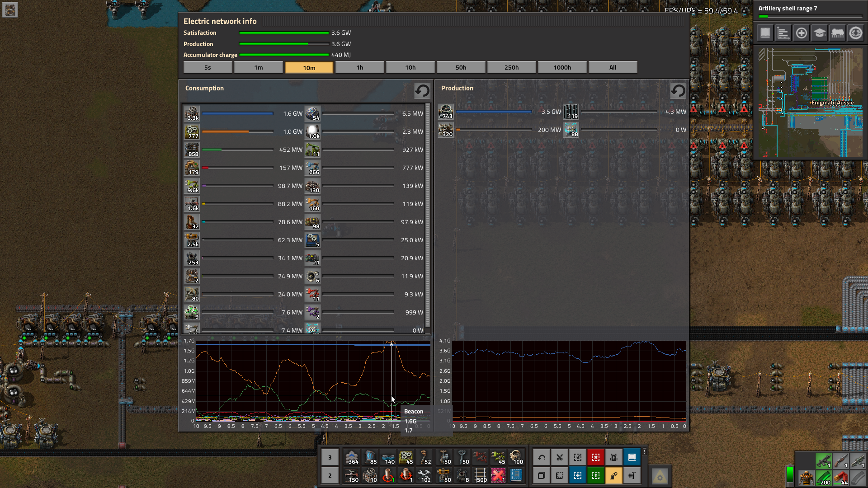Switch to the 1h time range
Viewport: 868px width, 488px height.
pos(359,67)
